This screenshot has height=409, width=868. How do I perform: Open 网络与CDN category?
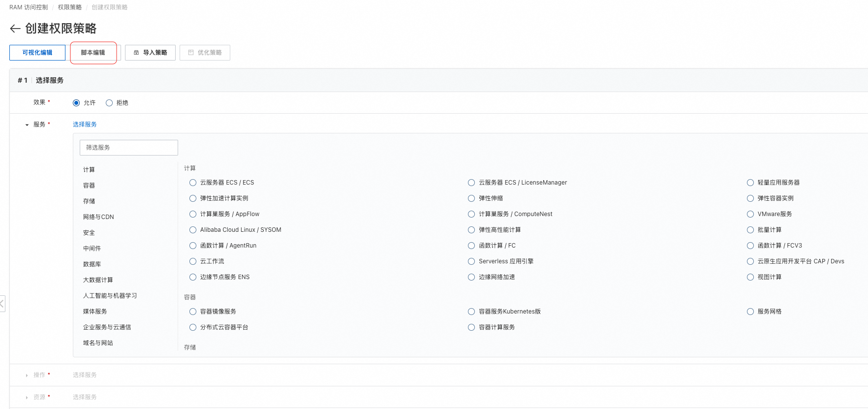point(98,217)
